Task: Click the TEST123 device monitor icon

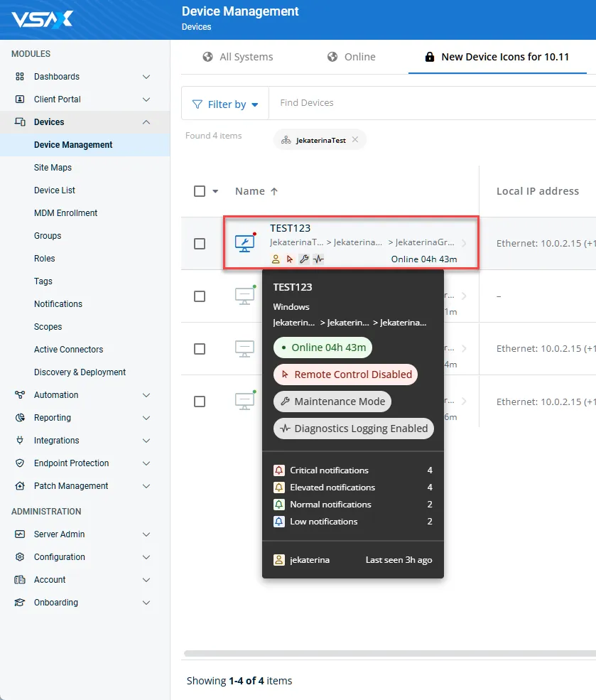Action: coord(244,244)
